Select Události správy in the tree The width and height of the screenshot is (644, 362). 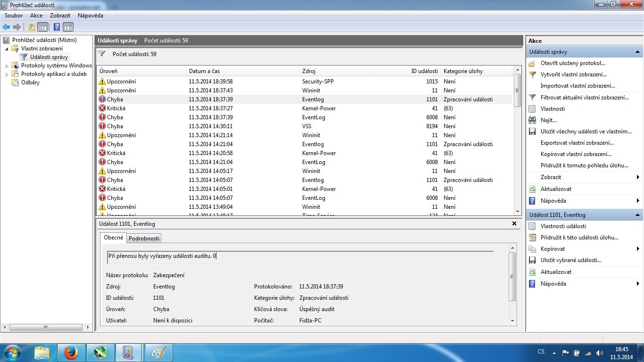(49, 57)
